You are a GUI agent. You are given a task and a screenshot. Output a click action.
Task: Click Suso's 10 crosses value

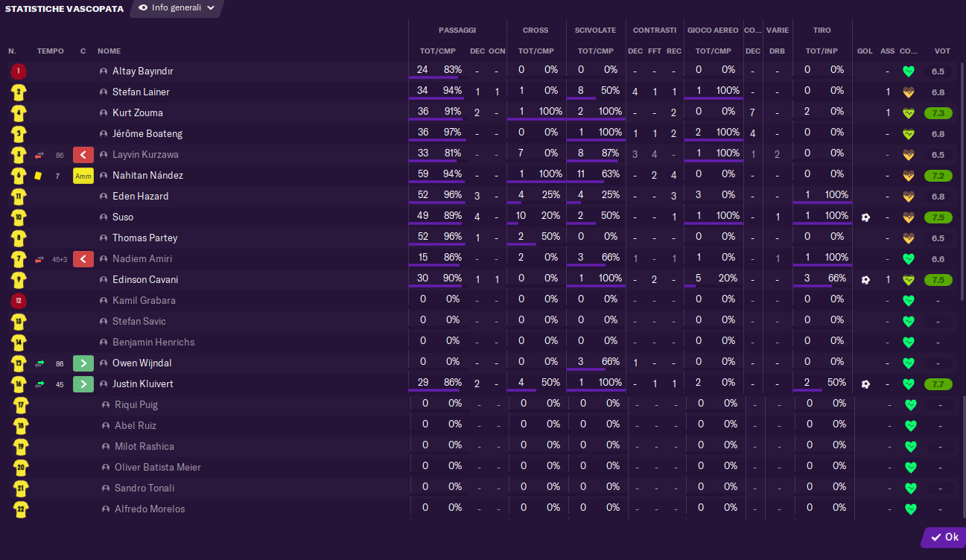point(521,216)
